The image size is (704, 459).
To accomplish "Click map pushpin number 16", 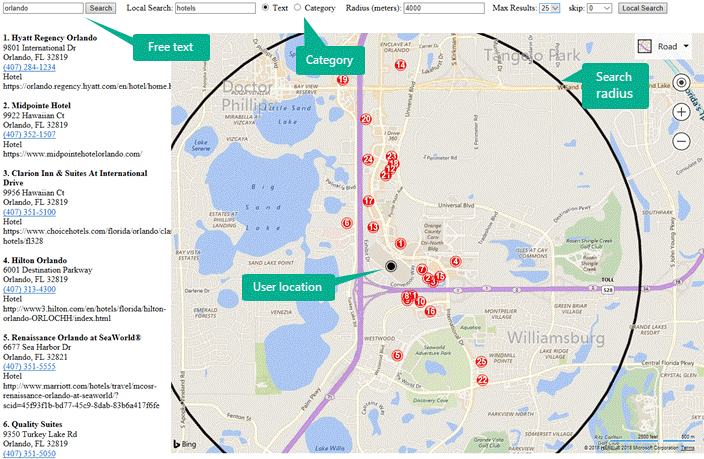I will 431,311.
